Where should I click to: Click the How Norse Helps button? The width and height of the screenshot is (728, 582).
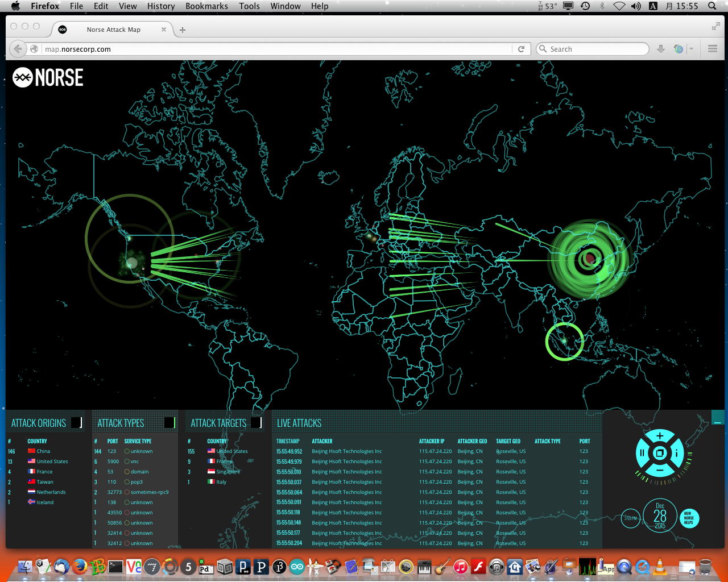tap(689, 518)
